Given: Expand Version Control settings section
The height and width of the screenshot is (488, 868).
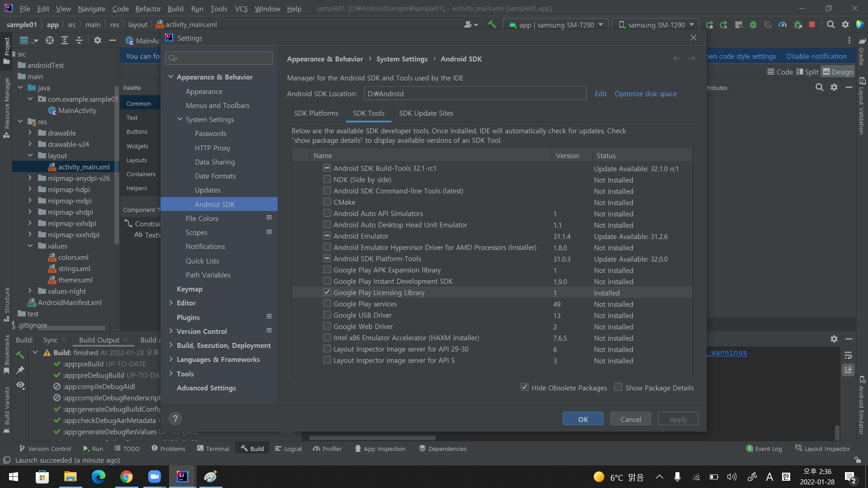Looking at the screenshot, I should [171, 331].
